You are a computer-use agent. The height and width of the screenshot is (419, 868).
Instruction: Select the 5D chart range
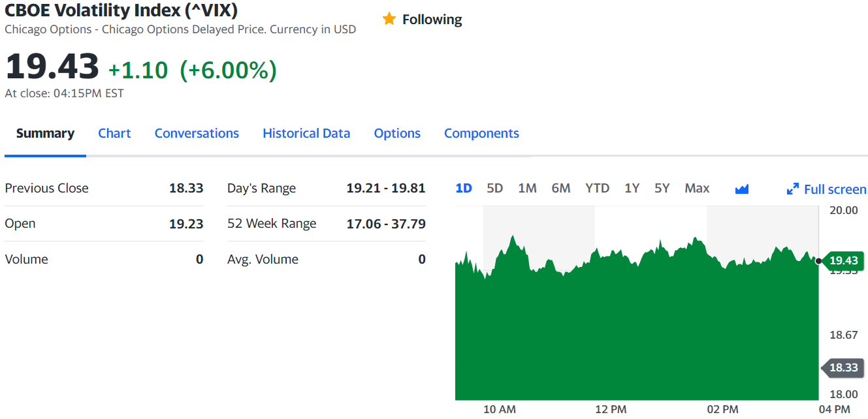pyautogui.click(x=495, y=188)
